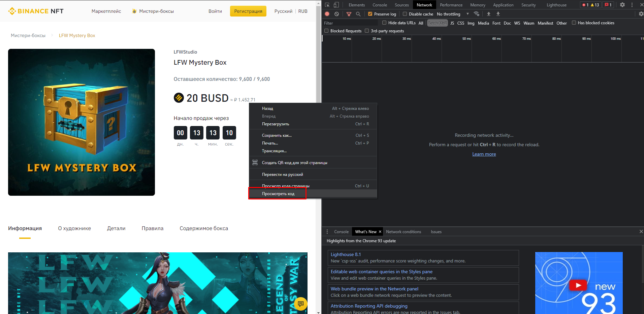Open Network panel settings gear
The width and height of the screenshot is (644, 314).
(x=641, y=14)
